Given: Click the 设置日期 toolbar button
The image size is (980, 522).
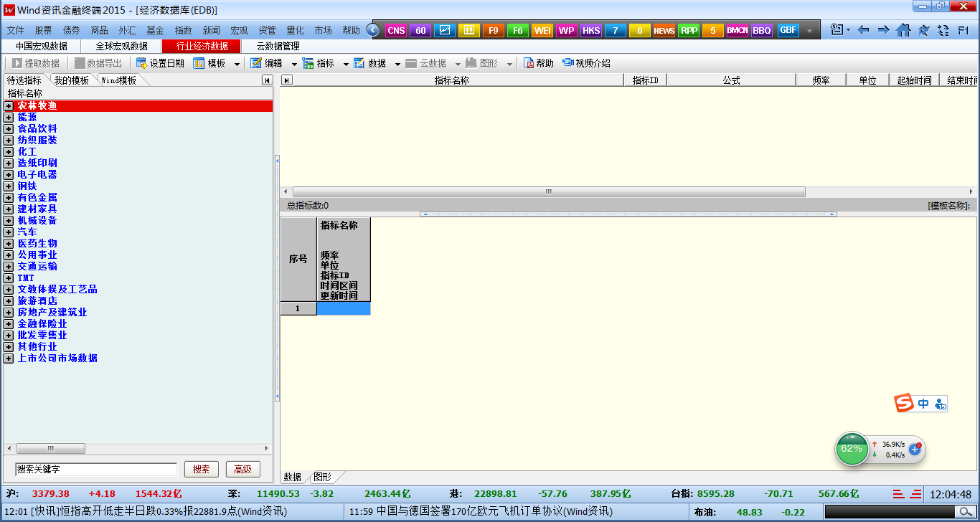Looking at the screenshot, I should pos(160,63).
